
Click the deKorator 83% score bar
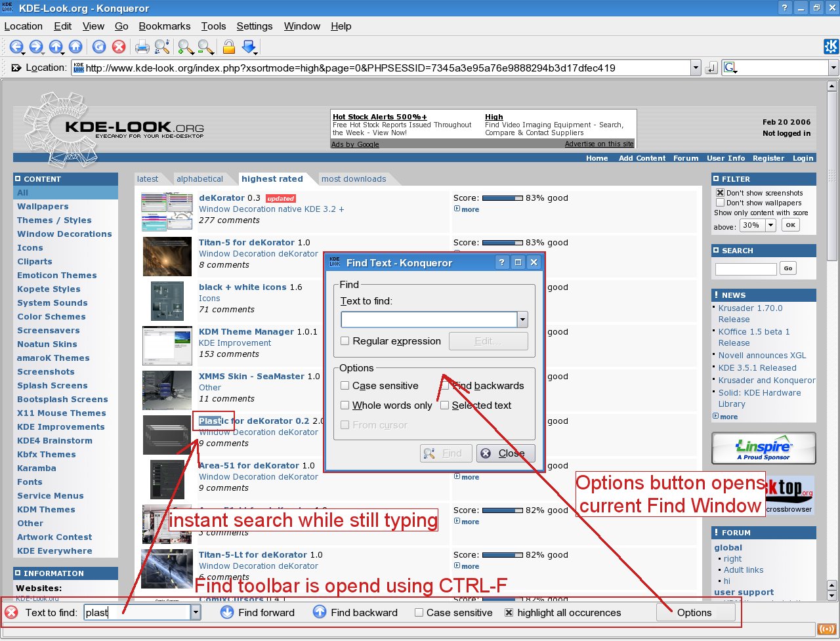coord(502,198)
